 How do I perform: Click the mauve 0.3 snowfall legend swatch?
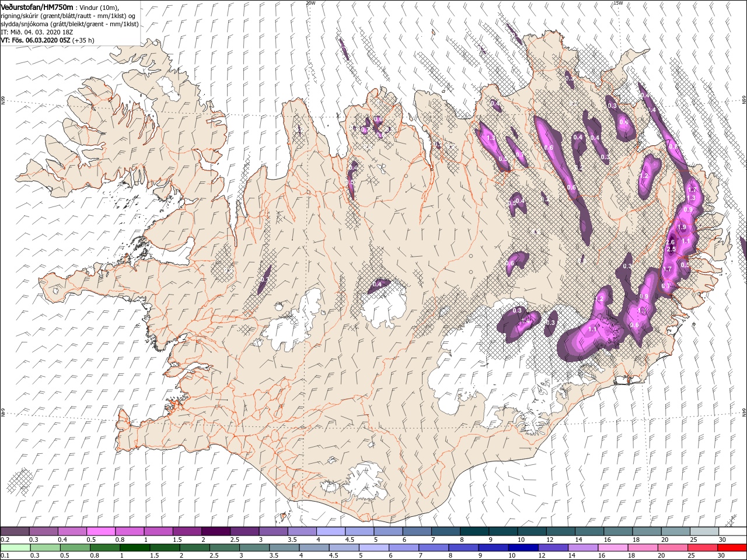coord(43,531)
